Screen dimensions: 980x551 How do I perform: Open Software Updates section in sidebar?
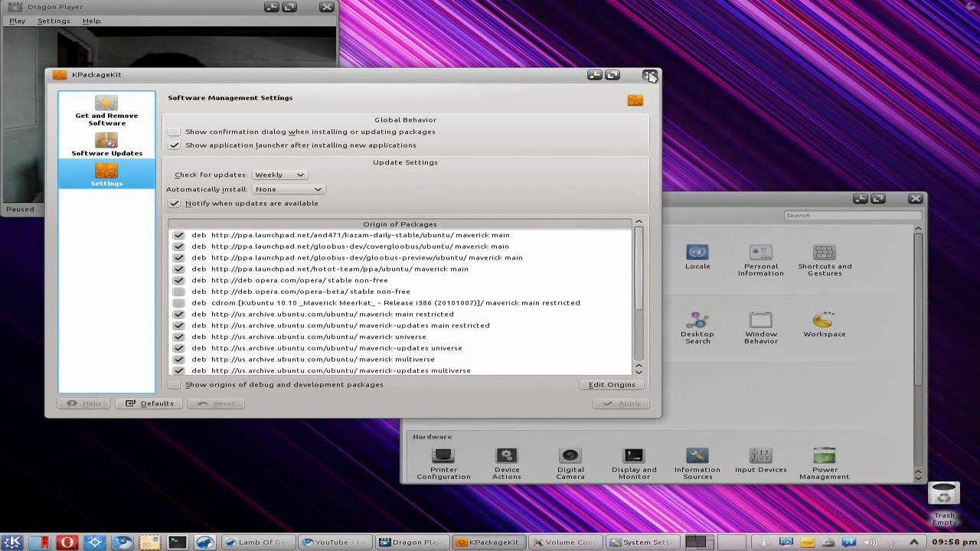click(106, 145)
